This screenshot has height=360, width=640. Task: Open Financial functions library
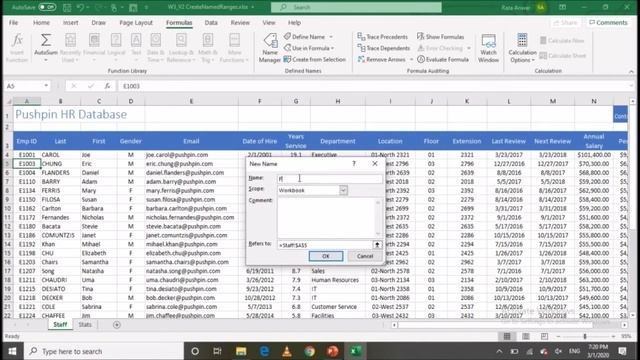(x=94, y=48)
